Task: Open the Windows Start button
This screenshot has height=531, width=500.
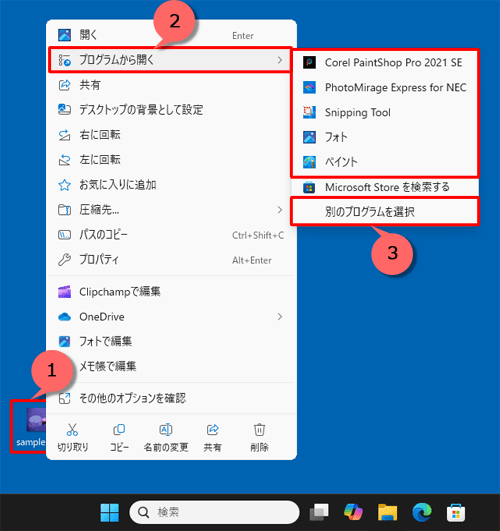Action: (x=110, y=513)
